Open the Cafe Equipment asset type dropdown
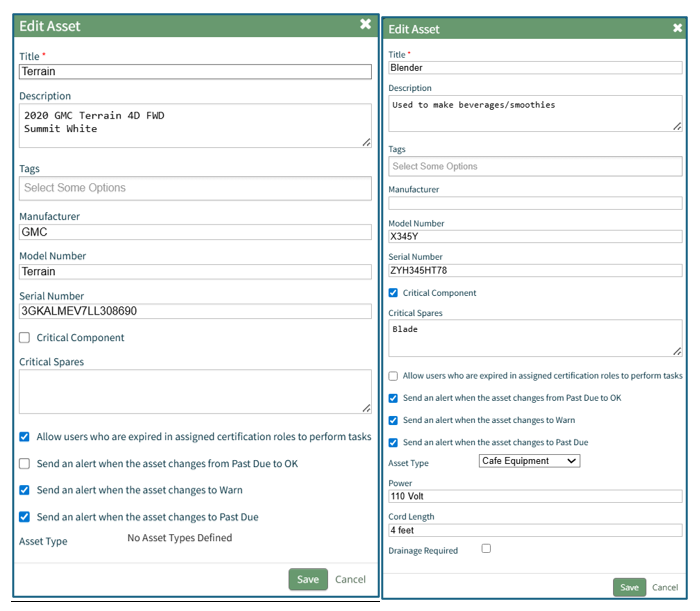700x611 pixels. click(529, 461)
